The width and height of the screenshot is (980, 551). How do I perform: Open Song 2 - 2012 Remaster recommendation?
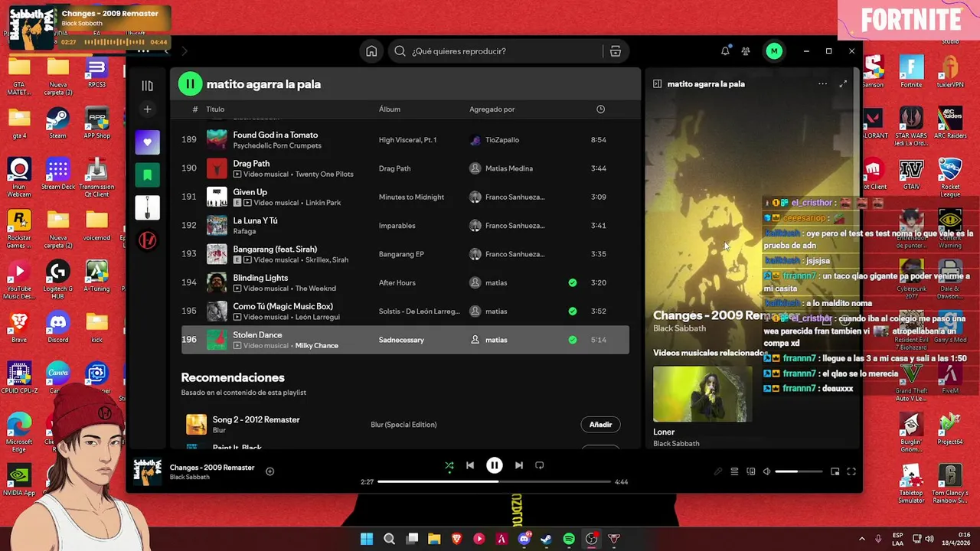tap(256, 419)
